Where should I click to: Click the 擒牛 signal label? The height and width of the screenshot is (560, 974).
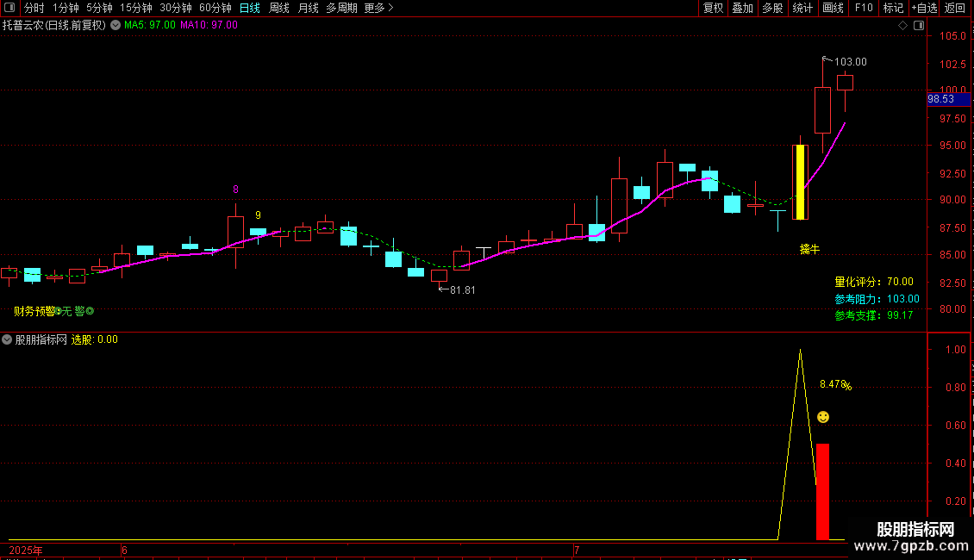click(809, 249)
